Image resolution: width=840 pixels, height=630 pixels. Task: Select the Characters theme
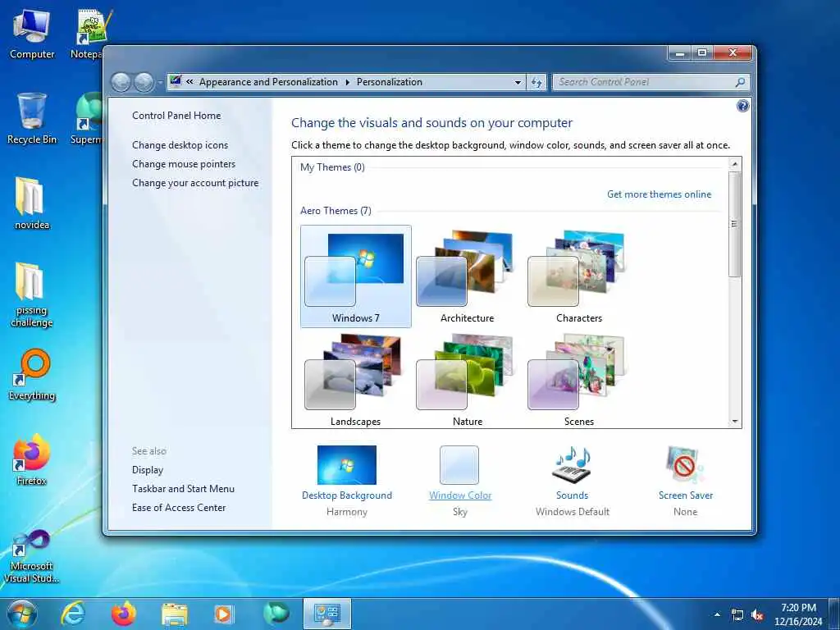[578, 276]
